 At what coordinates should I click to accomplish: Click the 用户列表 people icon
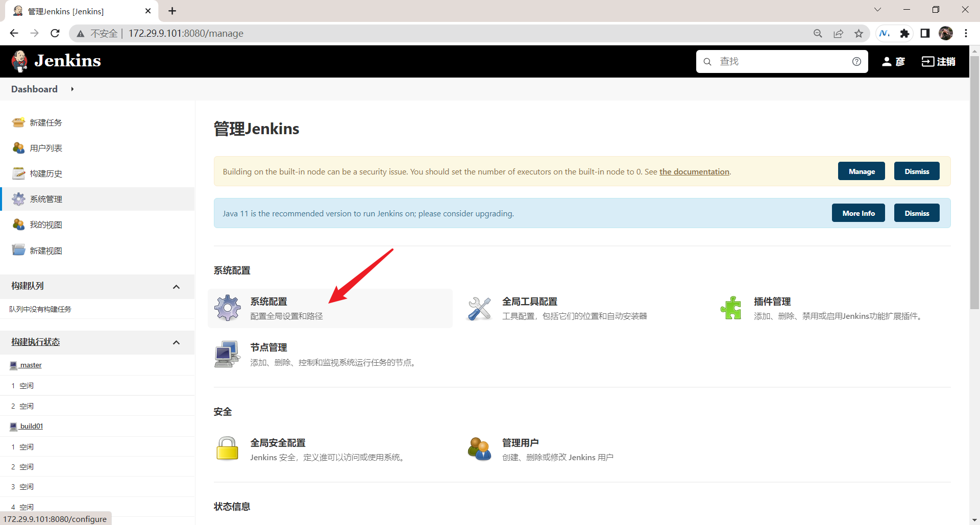tap(18, 148)
